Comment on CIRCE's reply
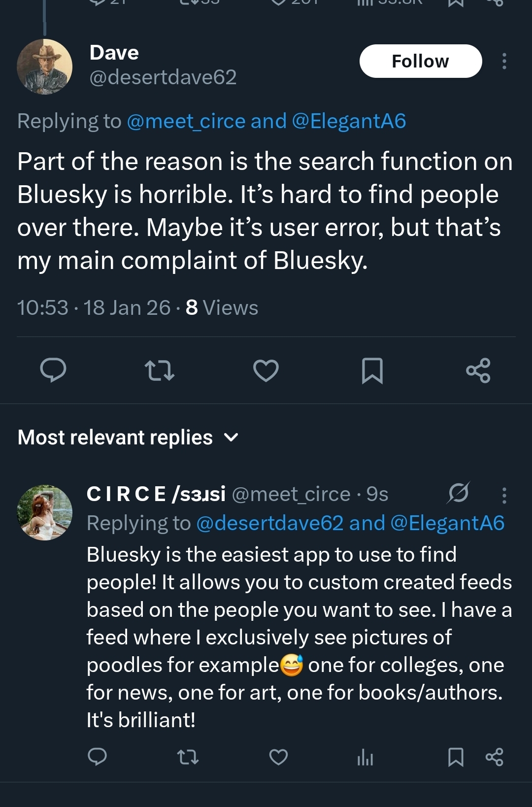 (x=97, y=757)
